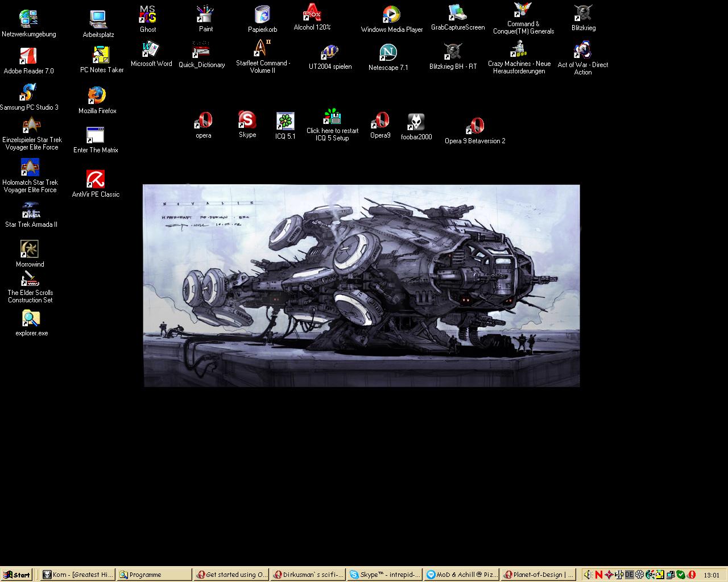Select the Opera 9 Betaversion 2 icon
This screenshot has width=728, height=582.
coord(474,126)
